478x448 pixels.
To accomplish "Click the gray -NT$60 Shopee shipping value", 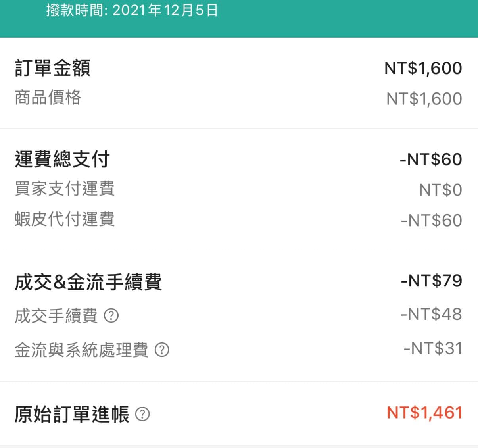I will [x=432, y=221].
